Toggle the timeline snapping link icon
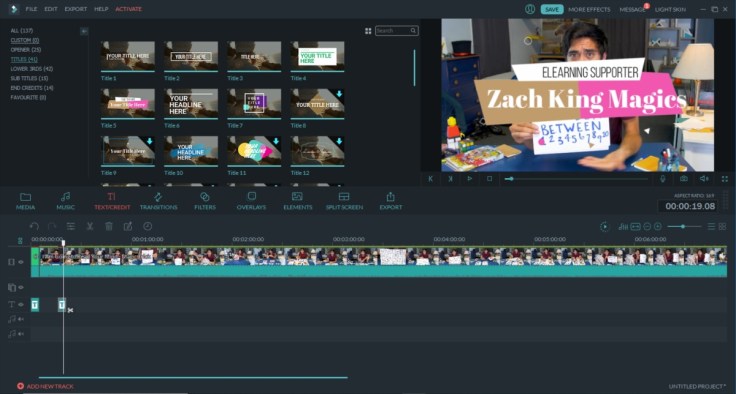 pyautogui.click(x=20, y=240)
